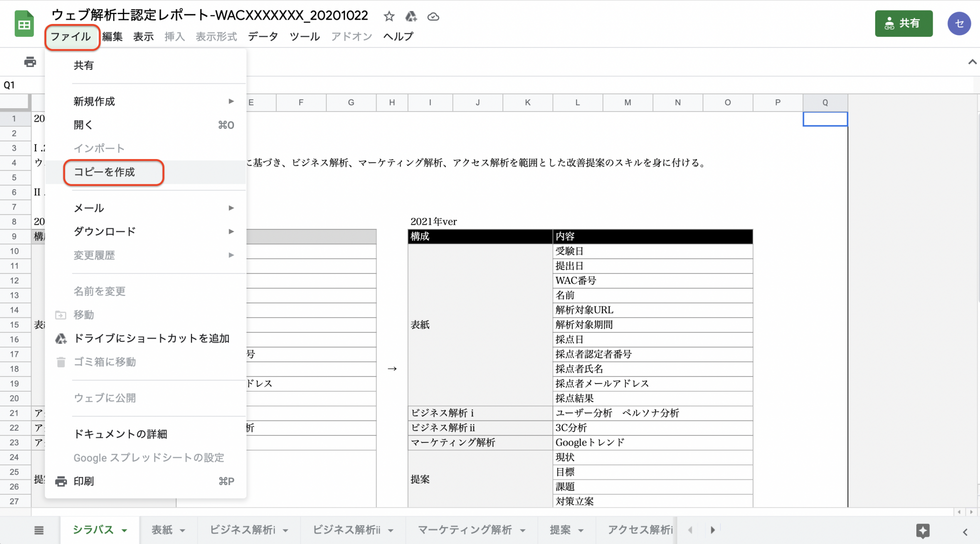Choose ダウンロード from File menu
The image size is (980, 544).
point(105,231)
